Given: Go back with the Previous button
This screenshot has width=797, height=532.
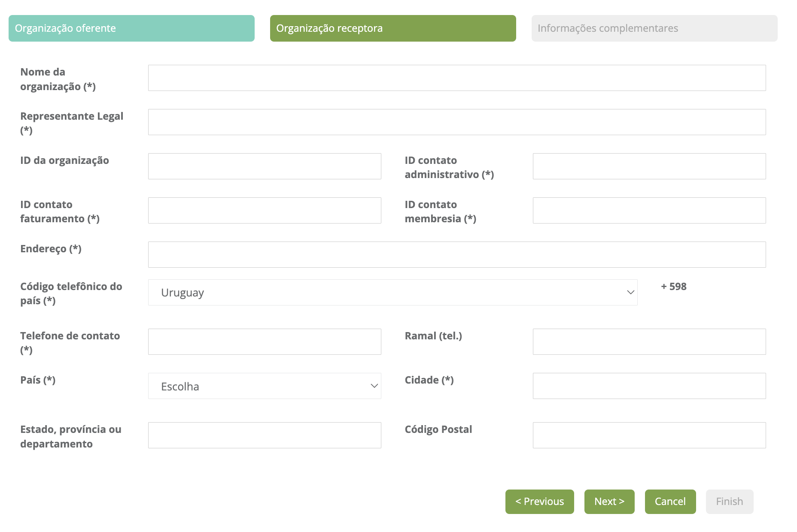Looking at the screenshot, I should [x=539, y=502].
